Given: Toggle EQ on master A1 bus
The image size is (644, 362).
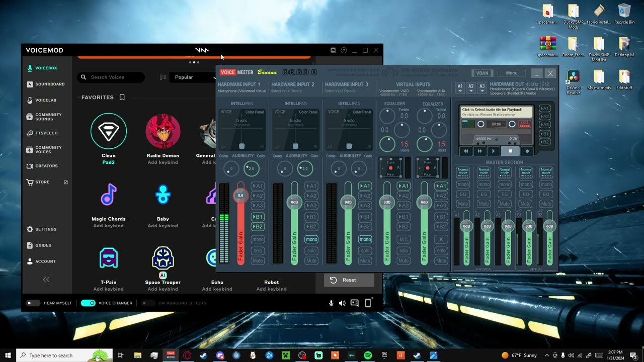Looking at the screenshot, I should [463, 194].
